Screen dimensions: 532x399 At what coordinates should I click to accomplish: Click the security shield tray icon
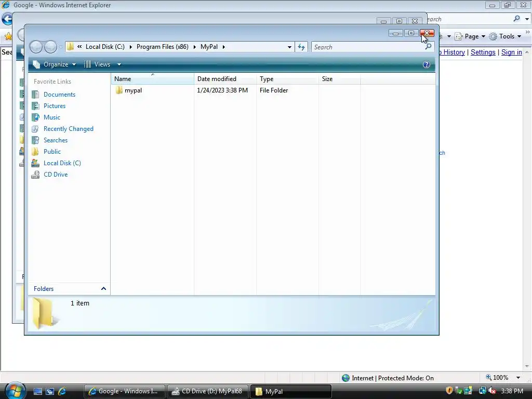449,391
